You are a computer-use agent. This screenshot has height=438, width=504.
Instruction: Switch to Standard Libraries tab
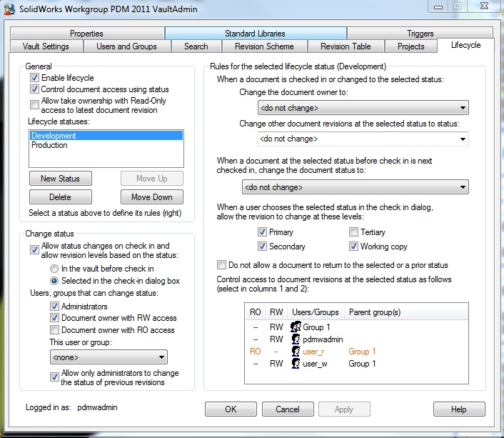pos(255,34)
